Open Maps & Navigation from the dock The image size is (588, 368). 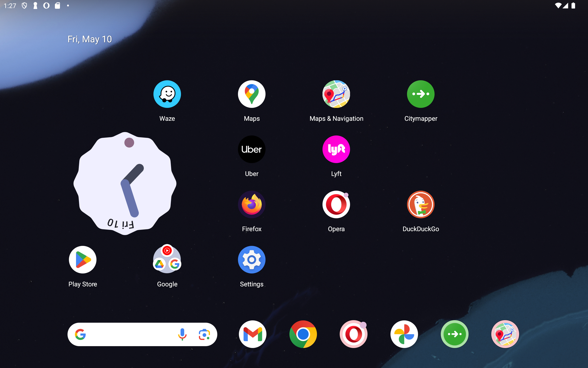click(505, 334)
